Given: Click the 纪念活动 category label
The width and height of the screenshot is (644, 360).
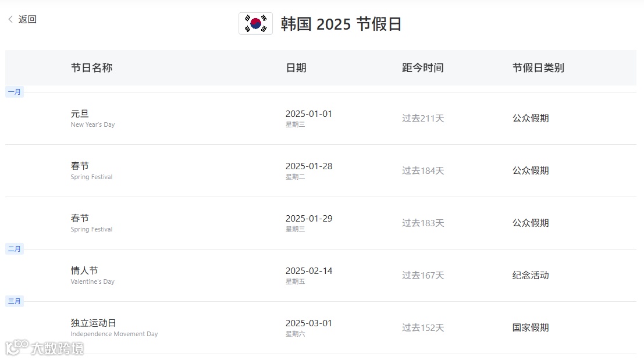Looking at the screenshot, I should pos(530,276).
